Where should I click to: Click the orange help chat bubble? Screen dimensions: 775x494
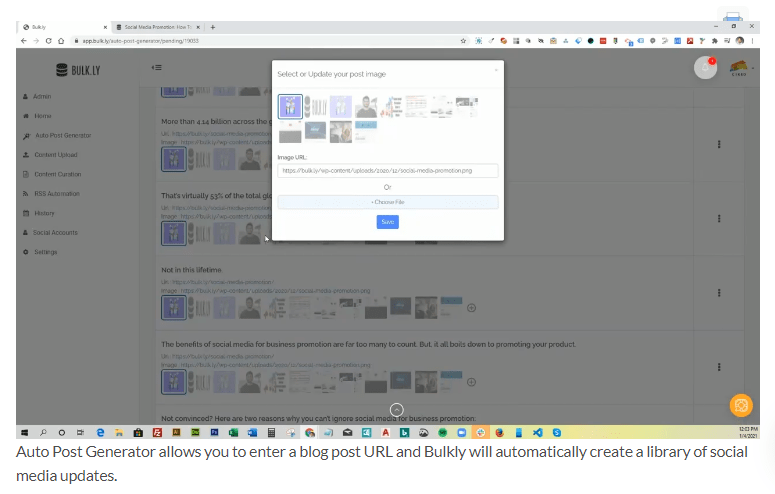click(x=741, y=405)
